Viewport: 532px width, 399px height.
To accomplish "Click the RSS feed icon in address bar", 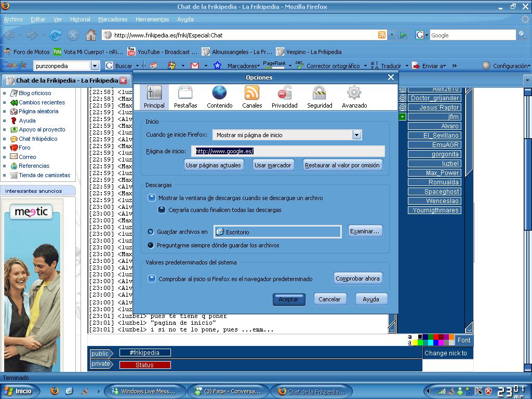I will (382, 35).
